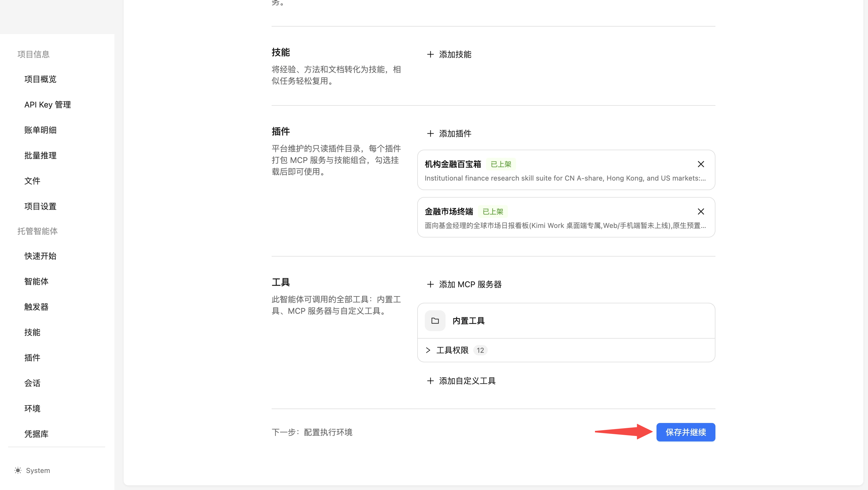The image size is (868, 490).
Task: Click the 已上架 badge on 金融市场终端
Action: pos(493,212)
